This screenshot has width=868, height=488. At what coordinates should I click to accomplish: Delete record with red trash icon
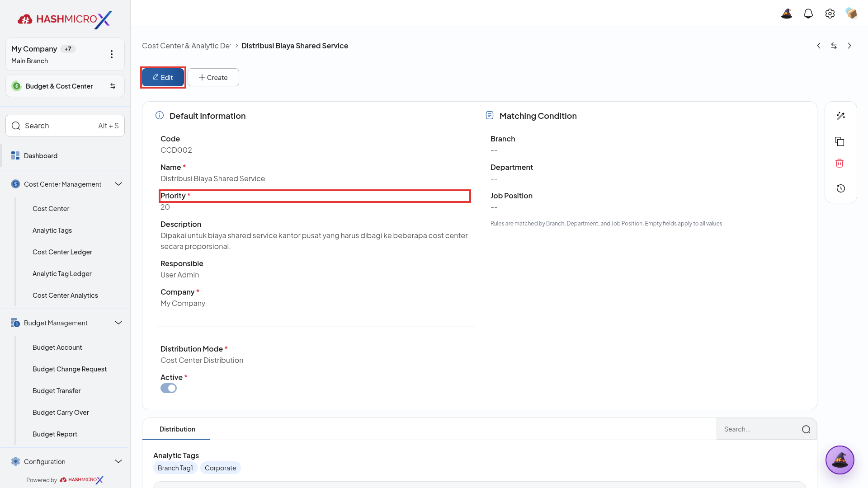coord(840,163)
